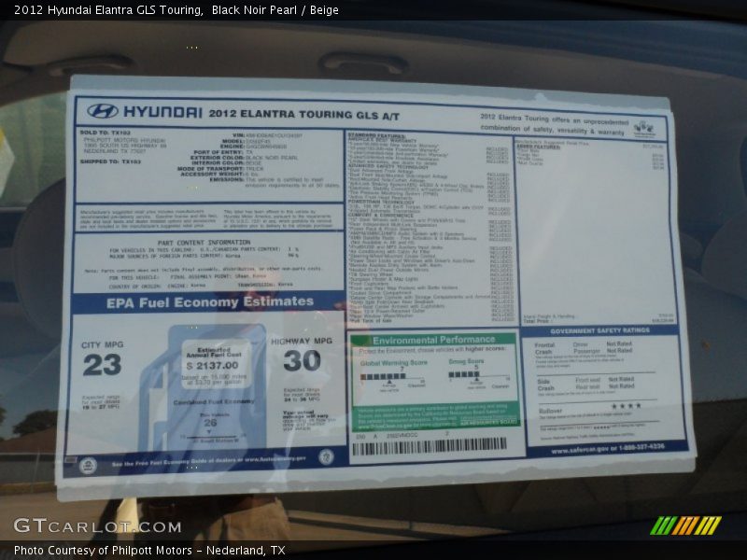This screenshot has height=560, width=747.
Task: Click the fuel pump graphic behind annual fuel cost
Action: 204,386
